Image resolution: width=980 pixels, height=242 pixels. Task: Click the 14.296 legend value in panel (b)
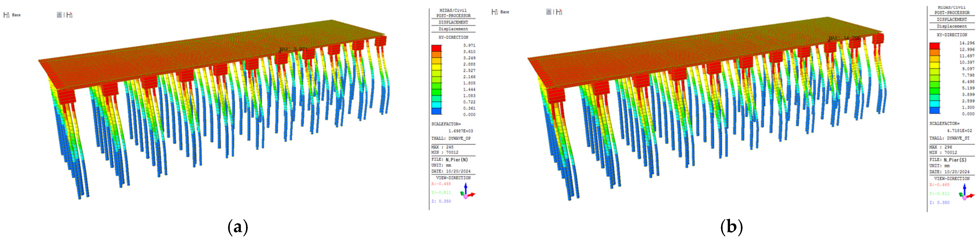(x=967, y=43)
